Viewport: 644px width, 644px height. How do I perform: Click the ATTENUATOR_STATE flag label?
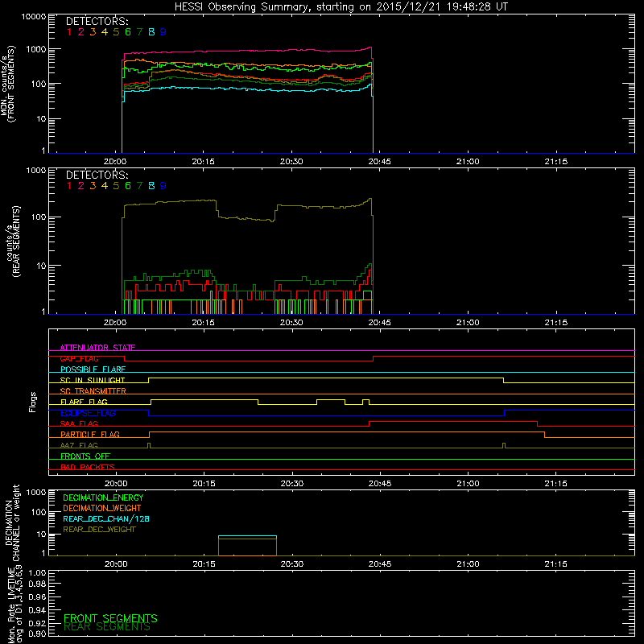coord(97,348)
